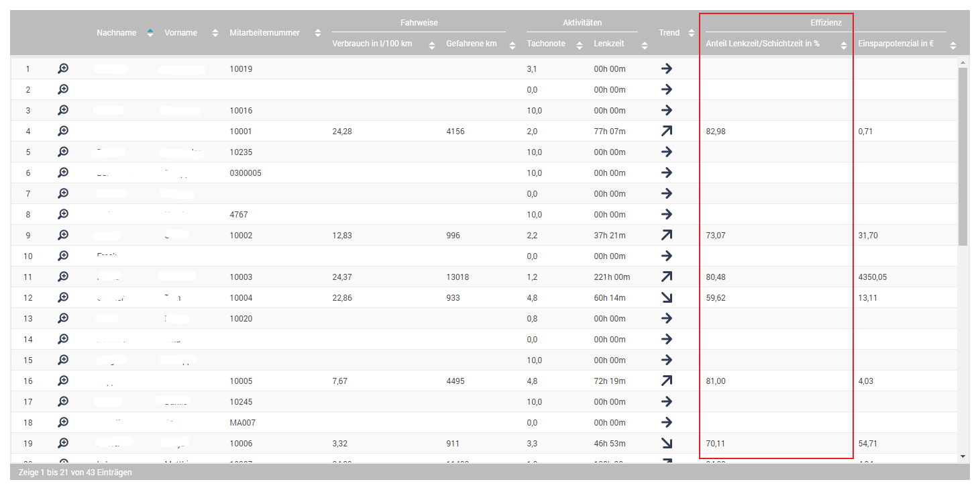The height and width of the screenshot is (490, 980).
Task: Click zoom icon for row 12
Action: click(63, 297)
